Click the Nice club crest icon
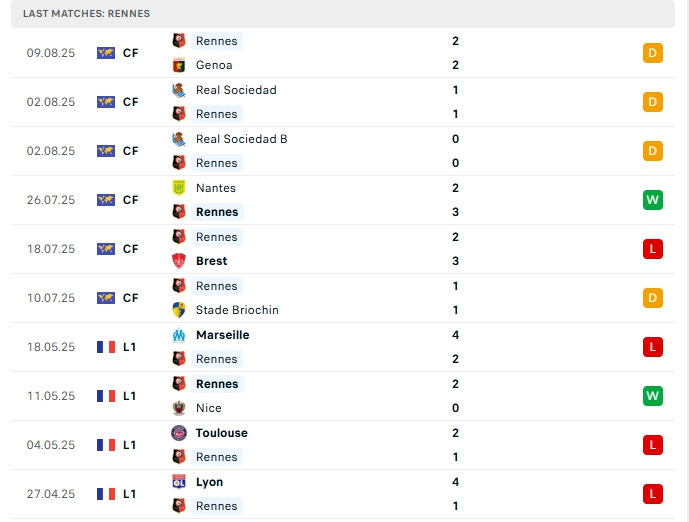Viewport: 689px width, 522px height. [x=180, y=408]
